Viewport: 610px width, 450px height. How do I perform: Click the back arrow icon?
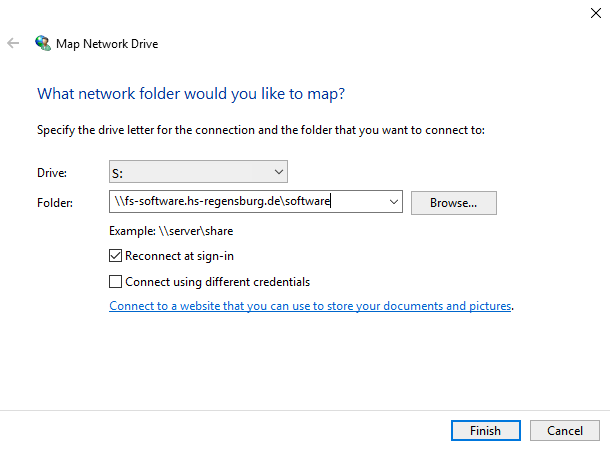14,44
